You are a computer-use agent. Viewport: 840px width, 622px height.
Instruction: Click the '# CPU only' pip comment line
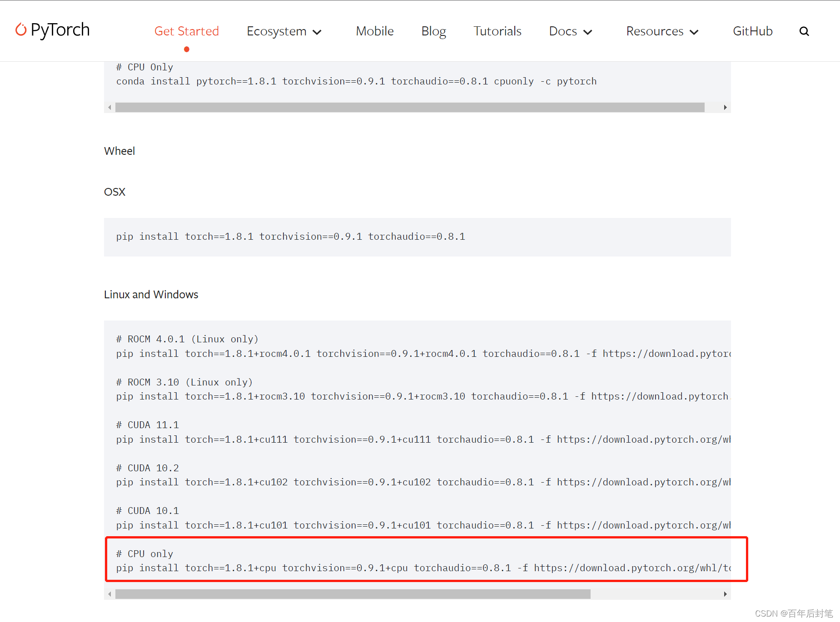(144, 554)
